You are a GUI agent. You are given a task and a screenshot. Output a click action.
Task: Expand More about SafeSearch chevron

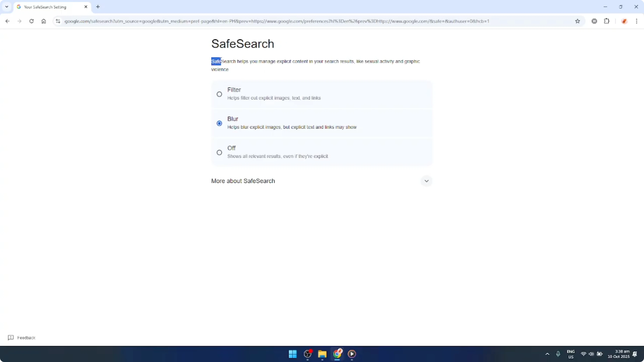point(426,181)
